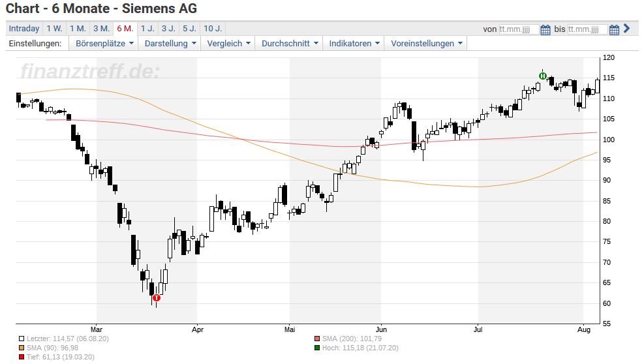
Task: Focus the 'von' start date field
Action: click(519, 29)
